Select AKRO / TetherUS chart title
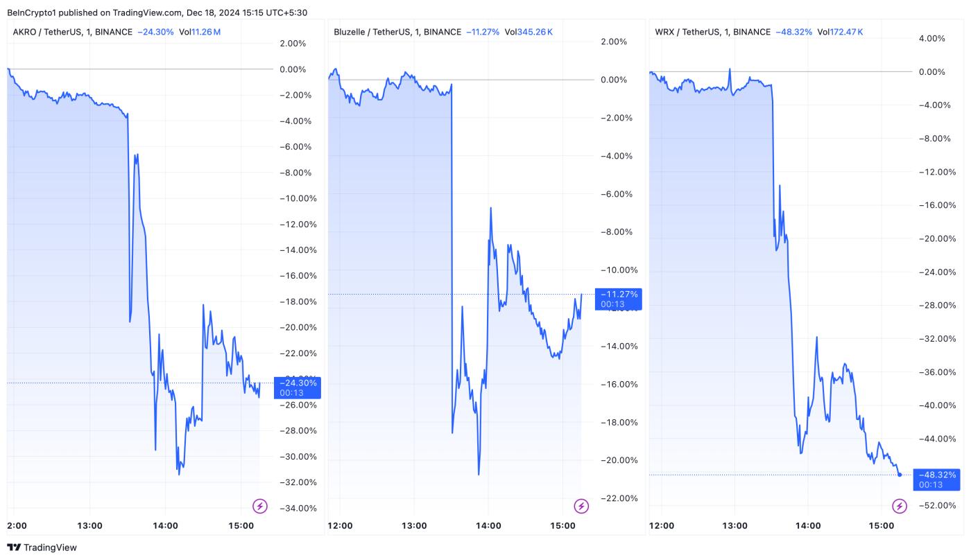 pos(72,32)
